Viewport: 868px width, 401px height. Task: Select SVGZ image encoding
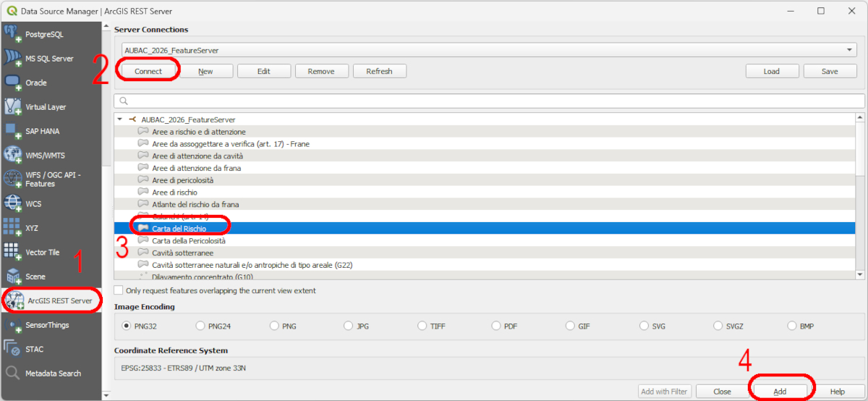tap(718, 326)
